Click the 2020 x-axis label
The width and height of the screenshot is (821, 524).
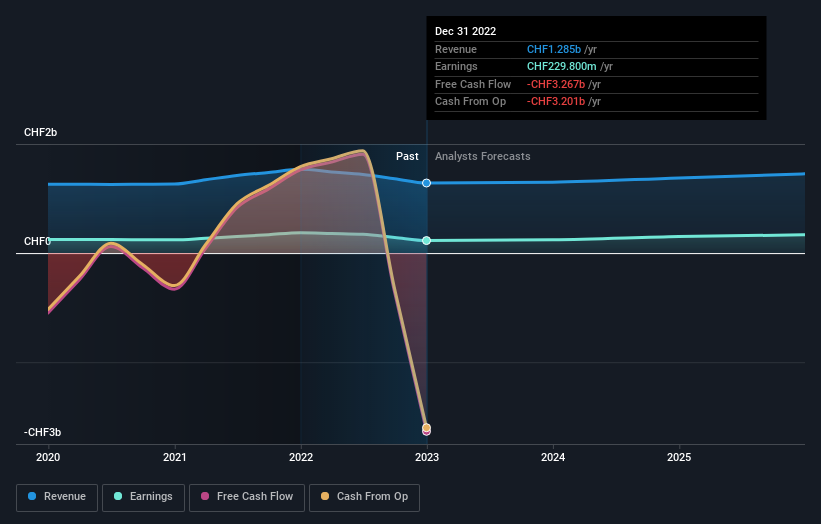pos(48,457)
